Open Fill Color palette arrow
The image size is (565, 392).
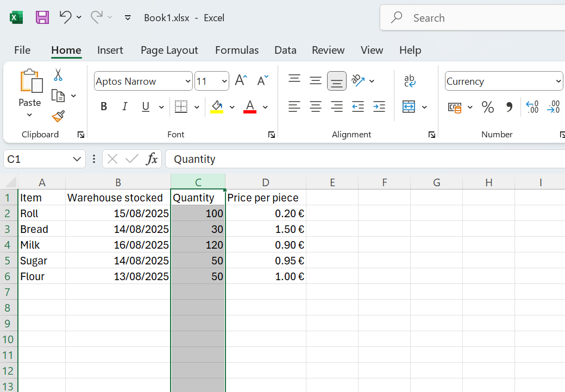click(232, 107)
